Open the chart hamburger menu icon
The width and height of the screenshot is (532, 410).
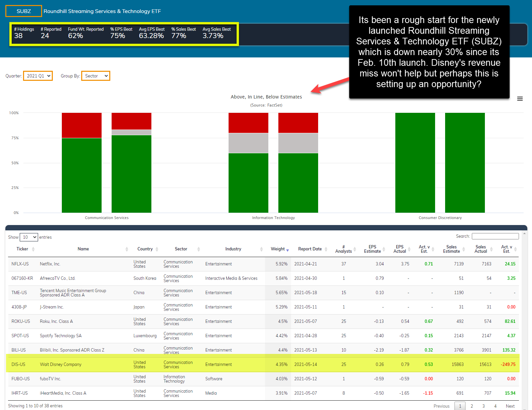click(520, 99)
